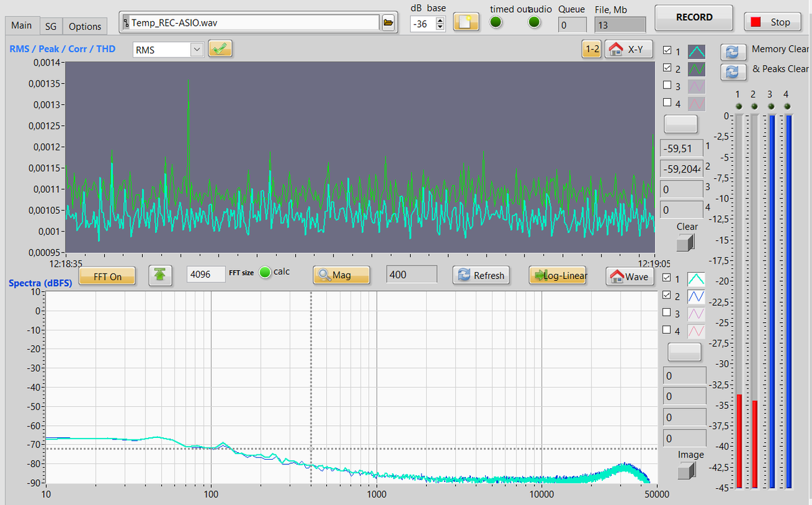Toggle spectra channel 2 checkbox
Viewport: 812px width, 505px height.
pyautogui.click(x=668, y=296)
